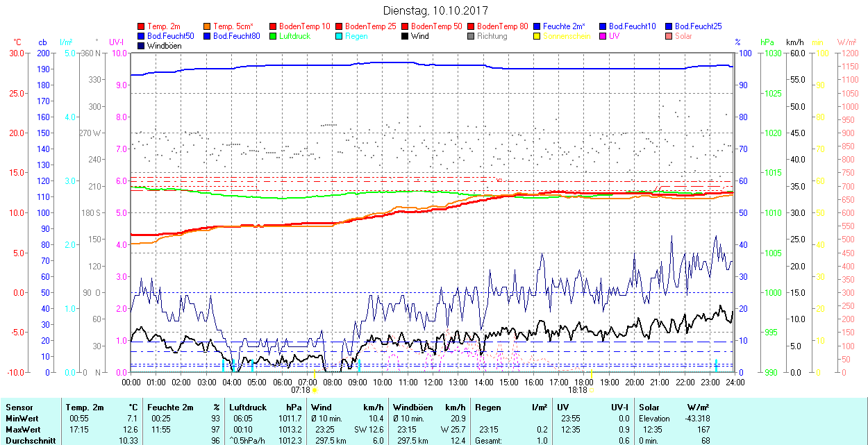Click the yellow Sonnenschein legend swatch

coord(537,36)
